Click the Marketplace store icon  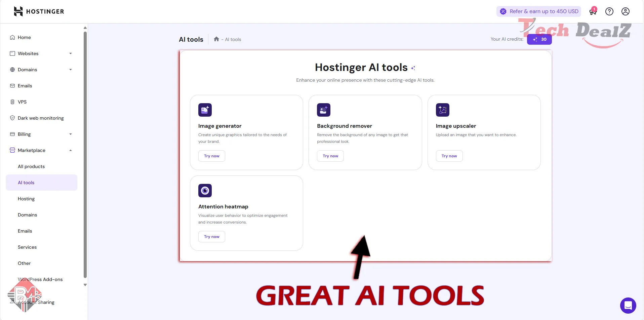point(12,150)
